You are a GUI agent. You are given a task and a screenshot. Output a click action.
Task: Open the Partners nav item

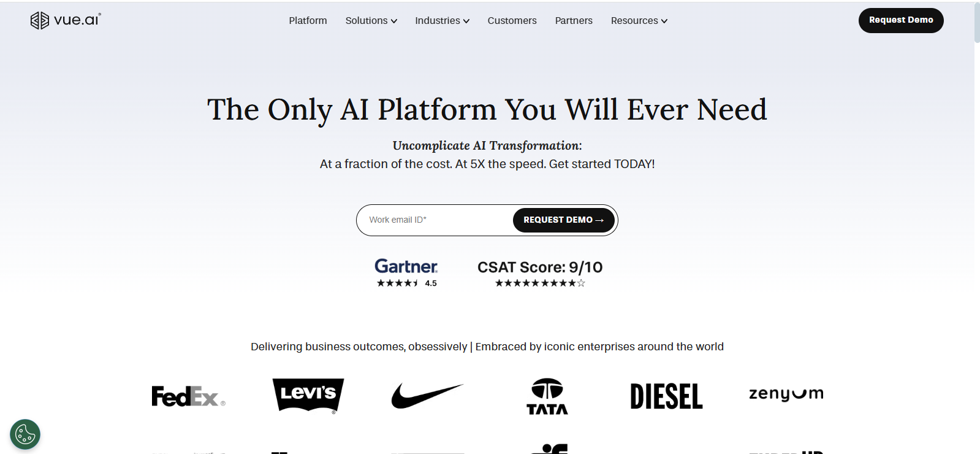click(x=574, y=20)
